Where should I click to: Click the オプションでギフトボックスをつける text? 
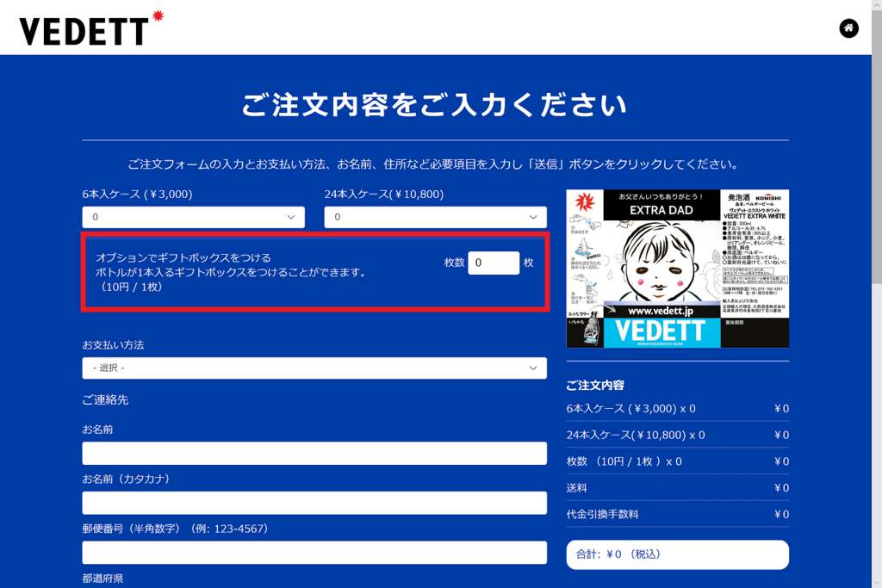(x=183, y=258)
